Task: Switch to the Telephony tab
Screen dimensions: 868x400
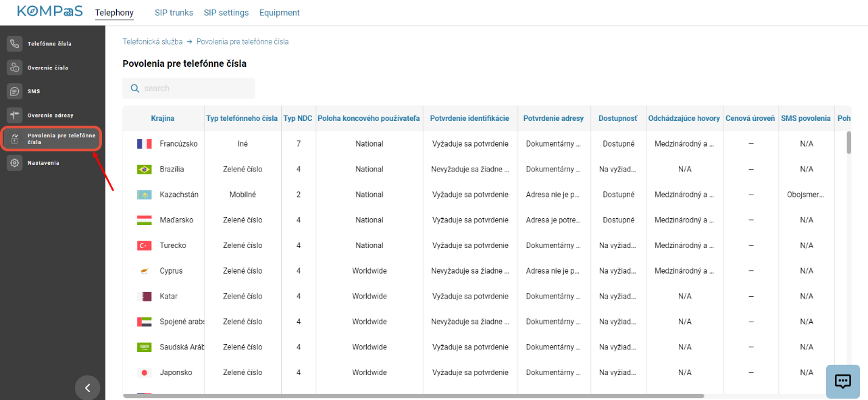Action: point(114,13)
